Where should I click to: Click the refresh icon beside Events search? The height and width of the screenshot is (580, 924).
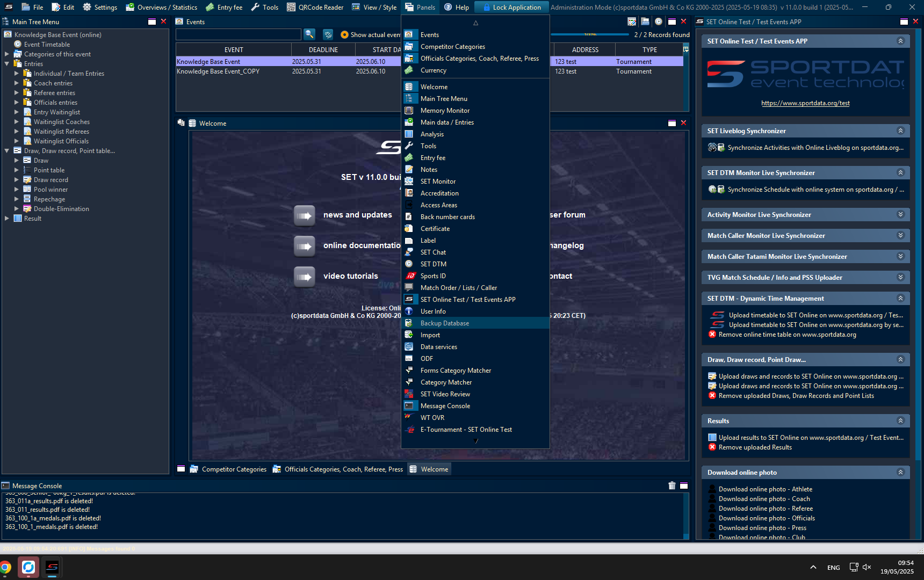(328, 34)
